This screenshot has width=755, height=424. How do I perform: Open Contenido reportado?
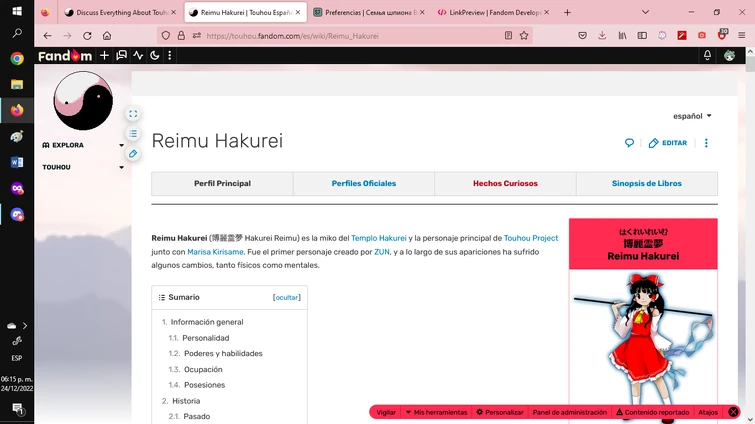point(652,412)
